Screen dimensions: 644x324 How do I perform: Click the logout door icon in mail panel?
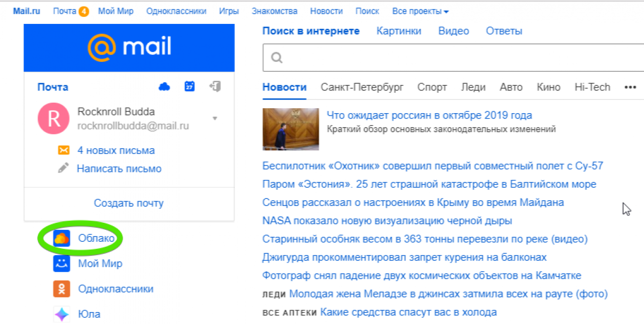(215, 87)
